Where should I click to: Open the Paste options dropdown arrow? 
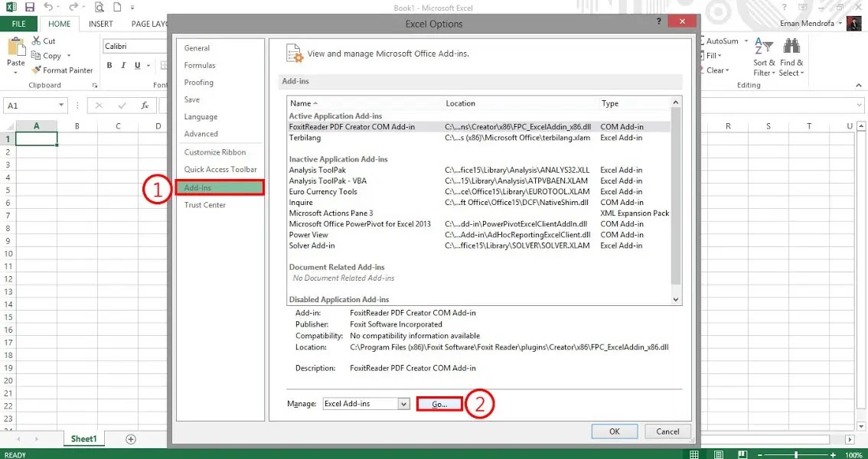point(15,71)
